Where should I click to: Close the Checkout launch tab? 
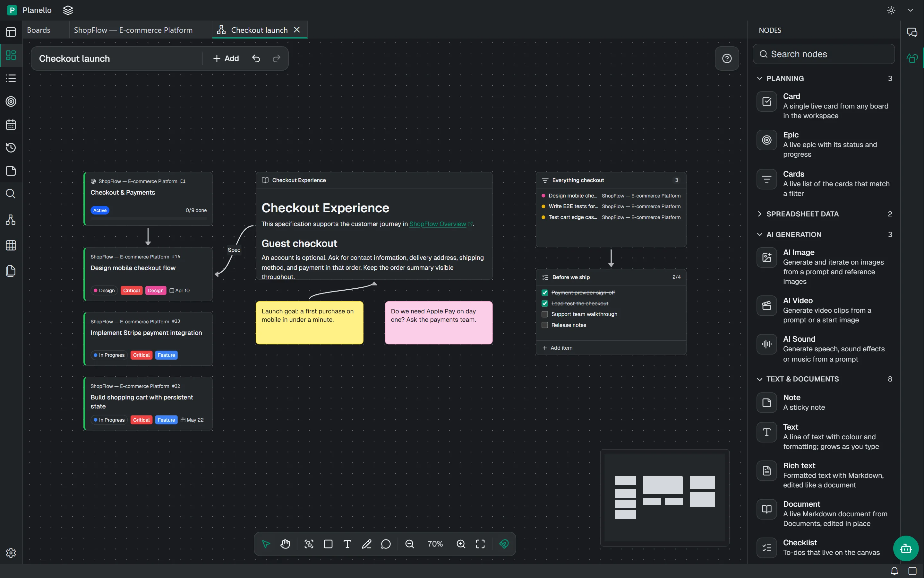(297, 30)
